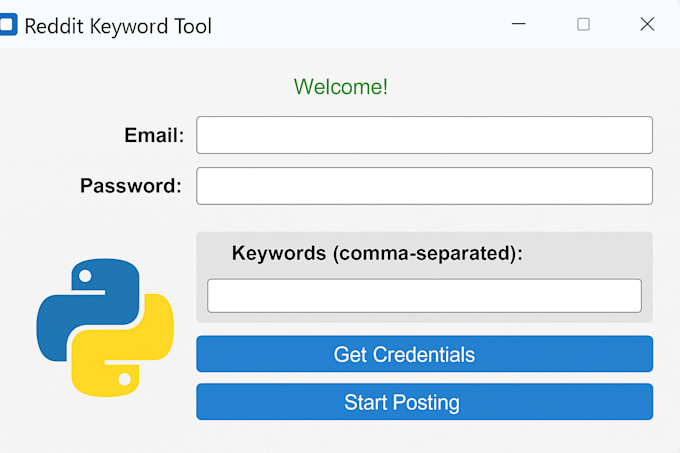The image size is (680, 453).
Task: Minimize the Reddit Keyword Tool window
Action: pyautogui.click(x=519, y=24)
